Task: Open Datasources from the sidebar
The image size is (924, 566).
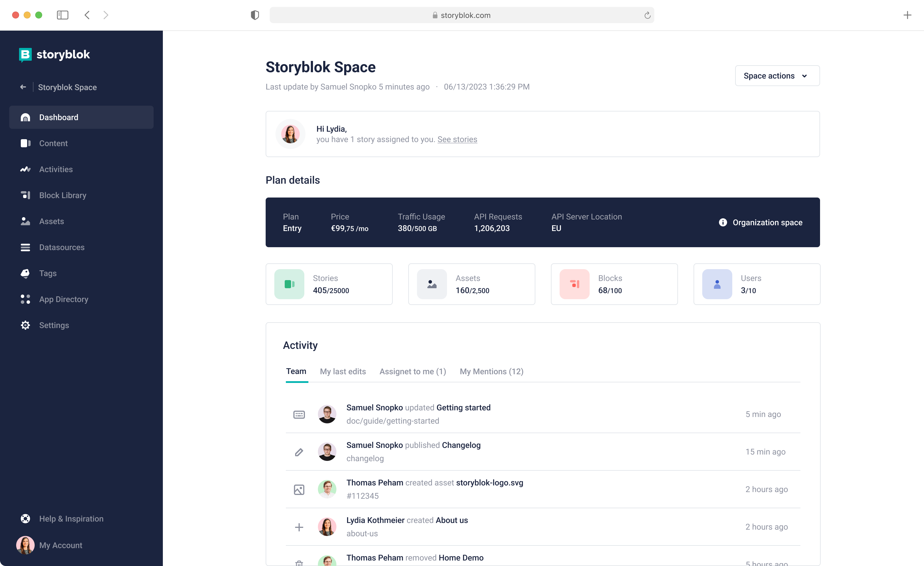Action: pyautogui.click(x=62, y=247)
